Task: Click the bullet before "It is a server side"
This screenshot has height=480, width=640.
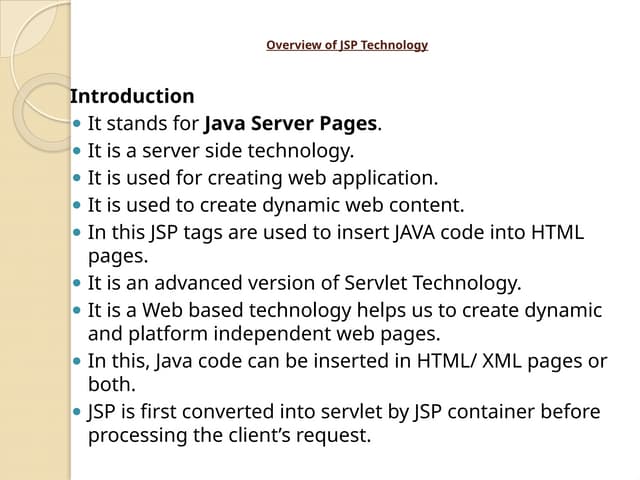Action: pos(78,152)
